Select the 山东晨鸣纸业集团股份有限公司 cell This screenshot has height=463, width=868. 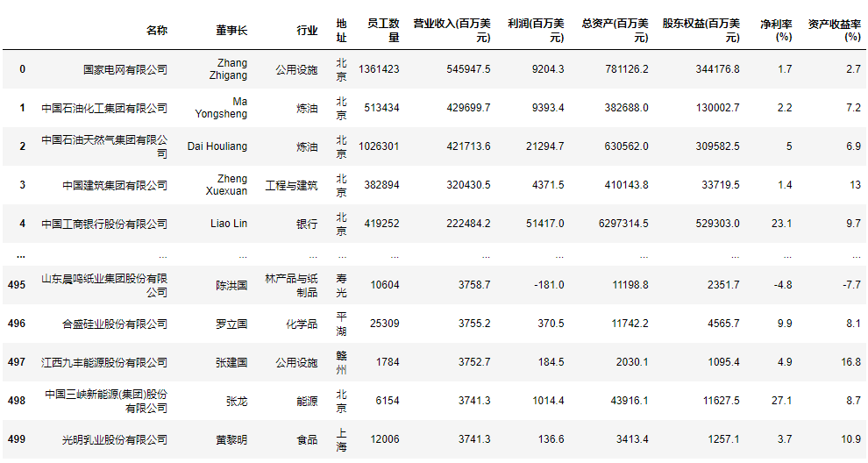[x=104, y=285]
